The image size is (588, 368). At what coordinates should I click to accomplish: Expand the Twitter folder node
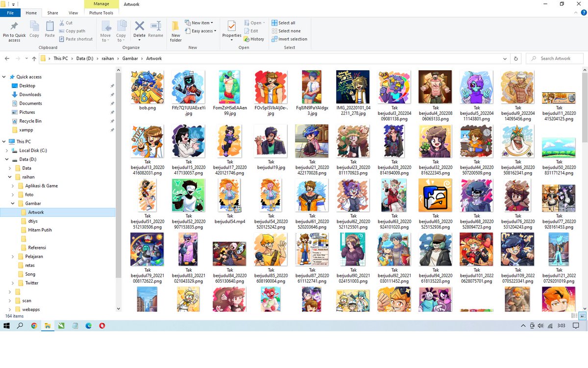13,283
